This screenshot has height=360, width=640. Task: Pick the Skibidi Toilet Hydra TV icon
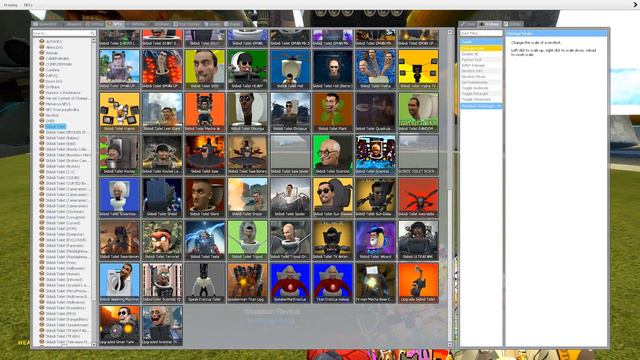418,69
